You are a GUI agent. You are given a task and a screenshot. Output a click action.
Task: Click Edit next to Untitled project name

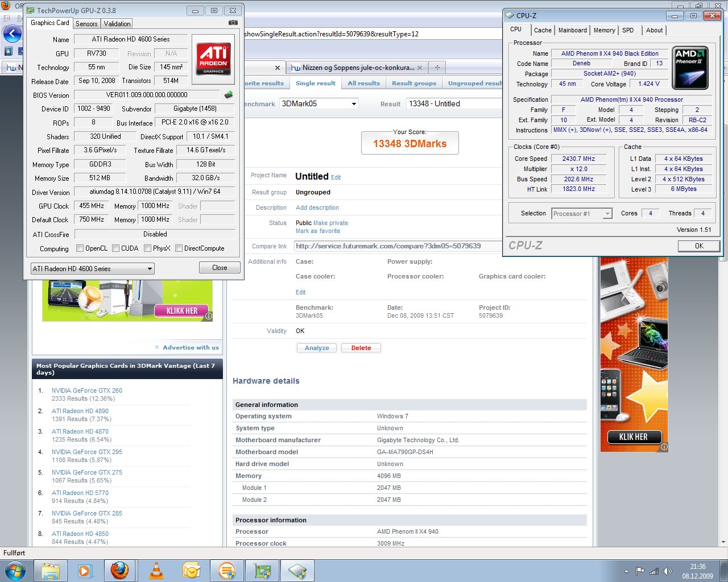click(x=336, y=177)
